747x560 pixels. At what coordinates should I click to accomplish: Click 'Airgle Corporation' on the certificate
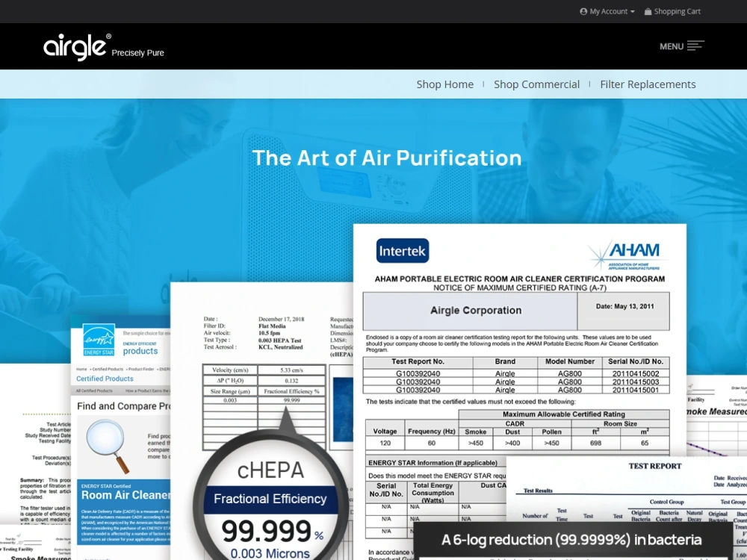(x=475, y=310)
